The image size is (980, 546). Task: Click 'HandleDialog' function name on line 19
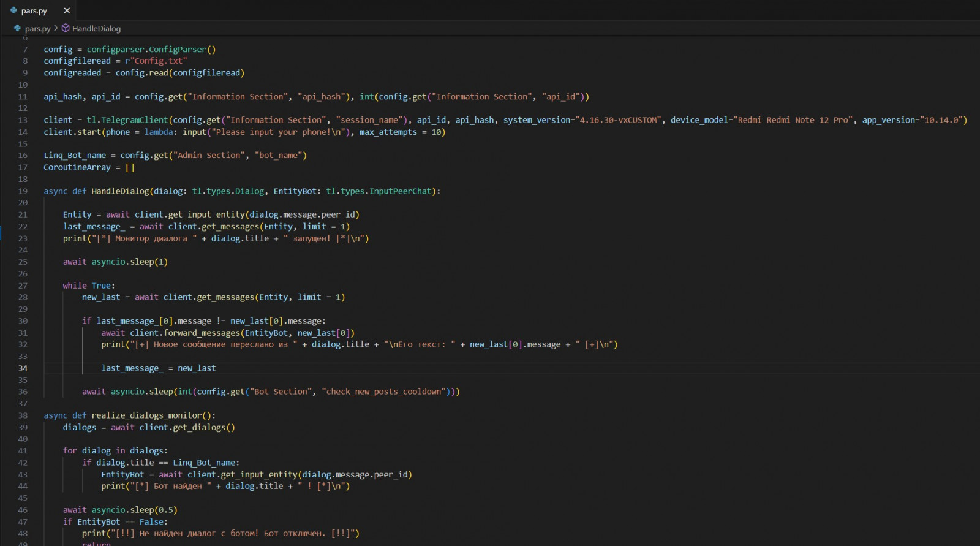(x=120, y=191)
